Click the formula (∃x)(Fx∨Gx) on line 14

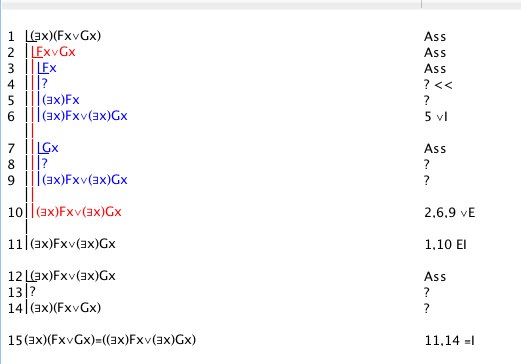tap(65, 308)
